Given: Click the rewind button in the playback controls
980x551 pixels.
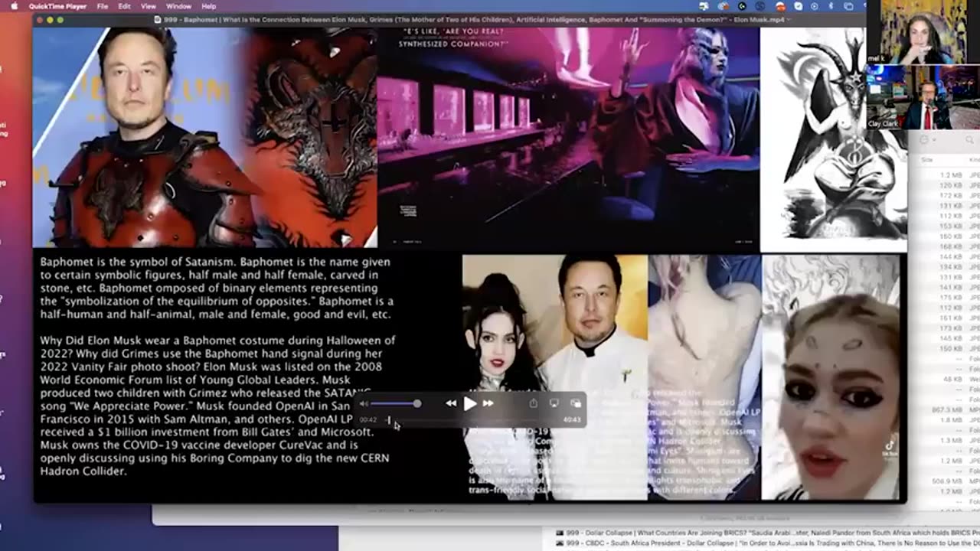Looking at the screenshot, I should (451, 403).
